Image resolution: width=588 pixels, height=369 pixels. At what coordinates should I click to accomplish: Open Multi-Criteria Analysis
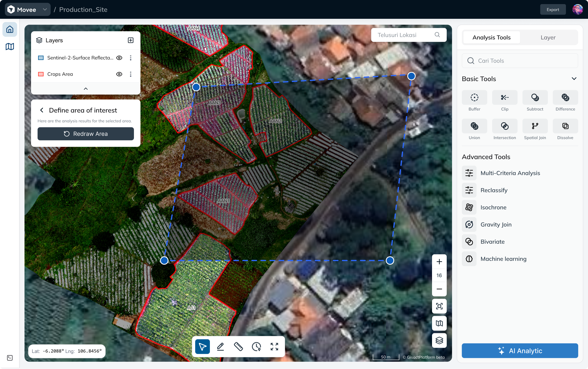point(510,173)
